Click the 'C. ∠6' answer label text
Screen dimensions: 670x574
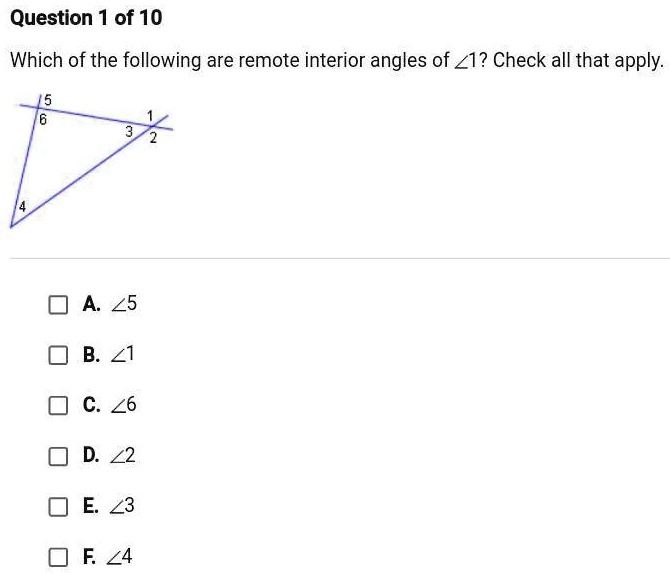pos(109,405)
